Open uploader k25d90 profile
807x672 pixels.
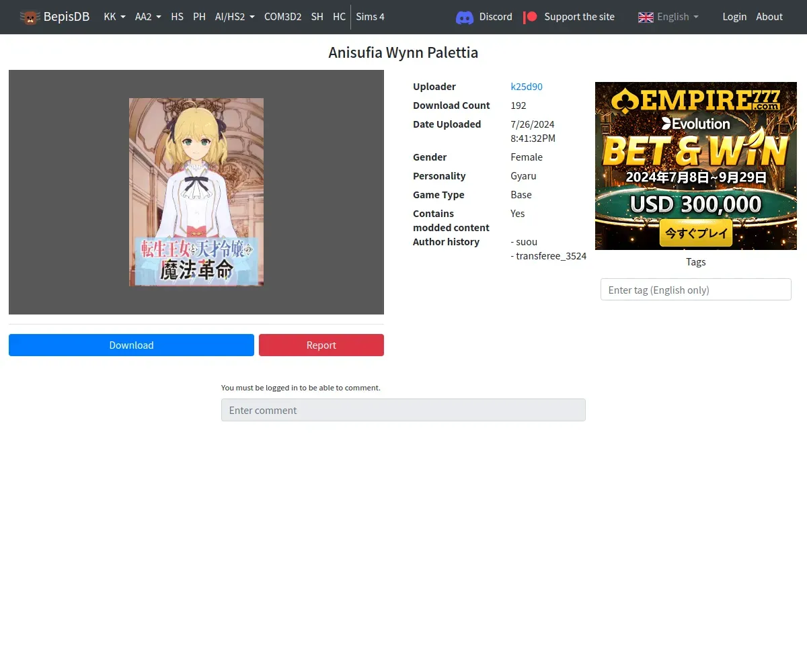click(527, 87)
